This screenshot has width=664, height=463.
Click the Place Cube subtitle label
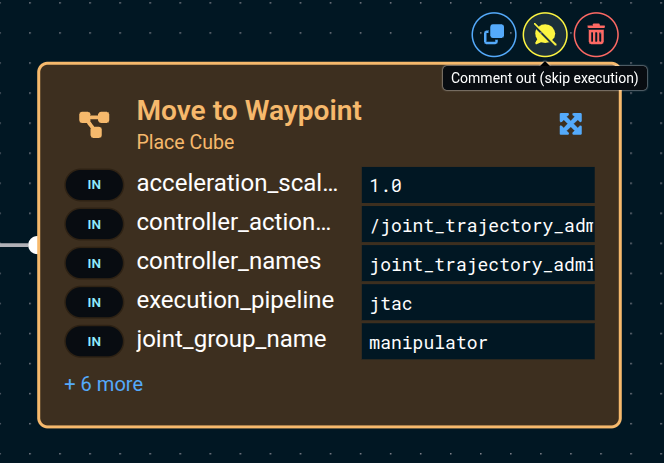185,142
